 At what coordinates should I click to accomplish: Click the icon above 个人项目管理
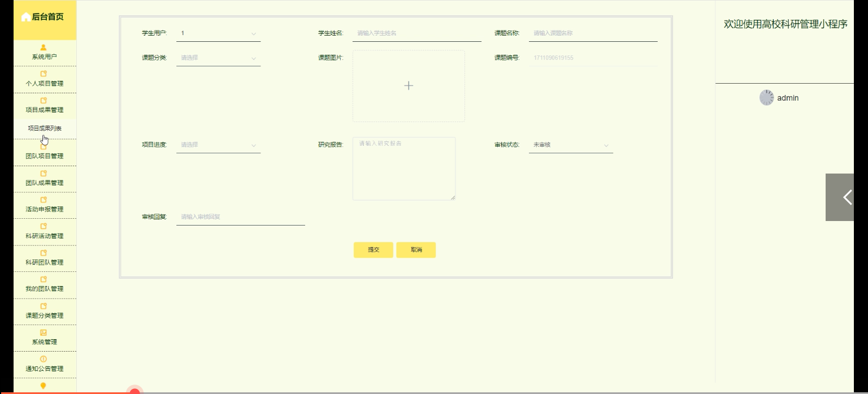click(44, 74)
